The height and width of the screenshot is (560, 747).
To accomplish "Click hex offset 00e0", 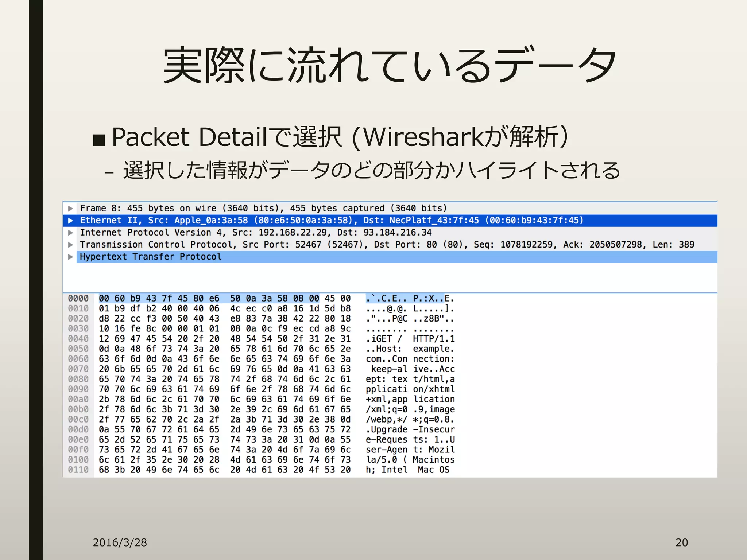I will pos(78,440).
